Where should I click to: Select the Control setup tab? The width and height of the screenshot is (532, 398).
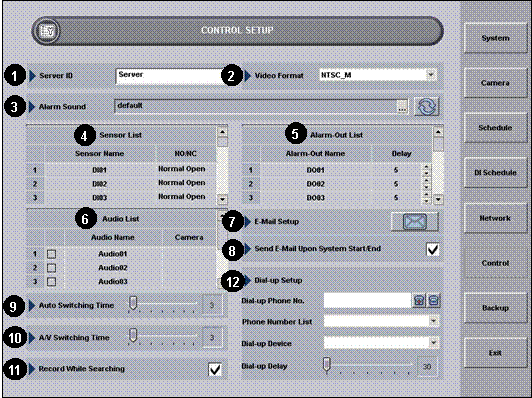point(495,263)
